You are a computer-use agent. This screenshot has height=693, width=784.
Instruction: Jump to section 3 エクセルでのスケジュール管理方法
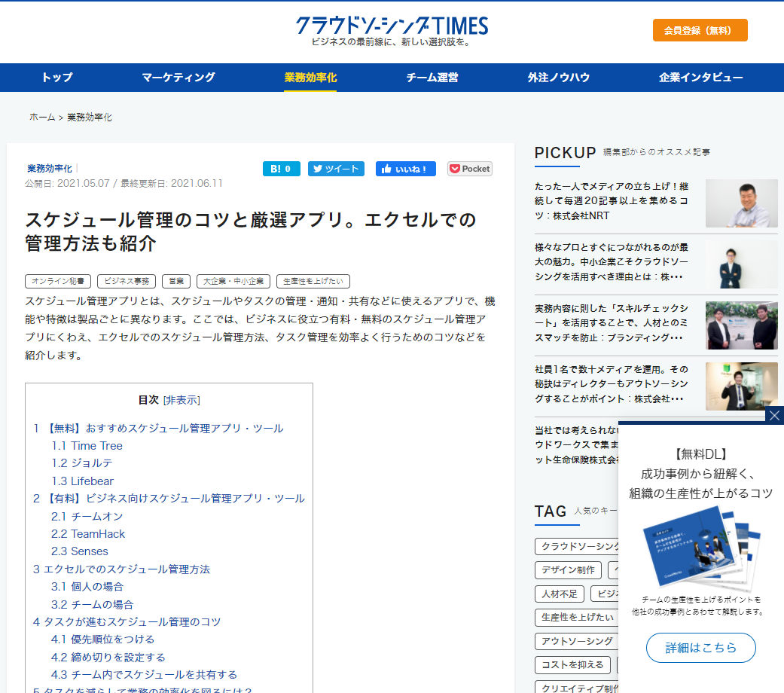(121, 569)
